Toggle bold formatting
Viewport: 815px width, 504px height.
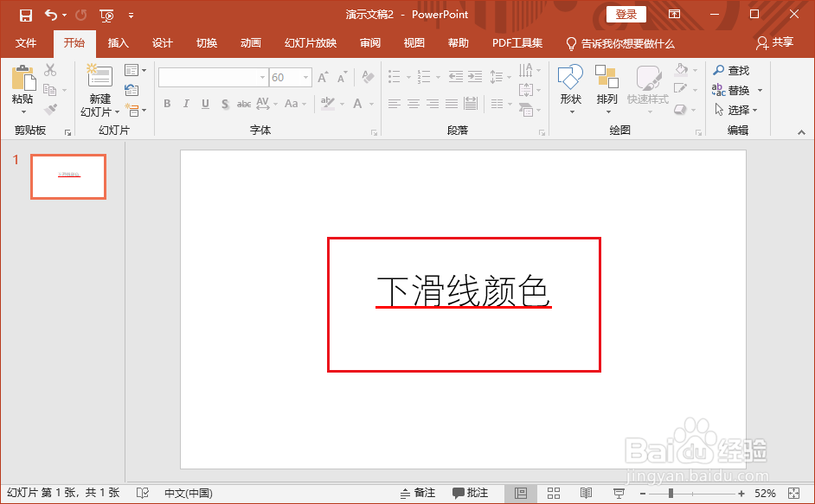(166, 104)
